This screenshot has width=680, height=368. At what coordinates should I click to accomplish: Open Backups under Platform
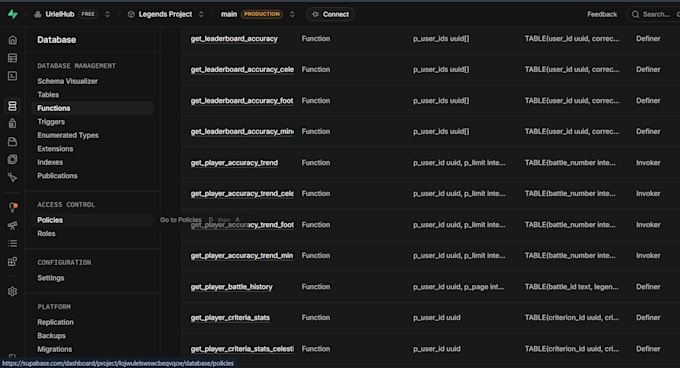(x=52, y=335)
